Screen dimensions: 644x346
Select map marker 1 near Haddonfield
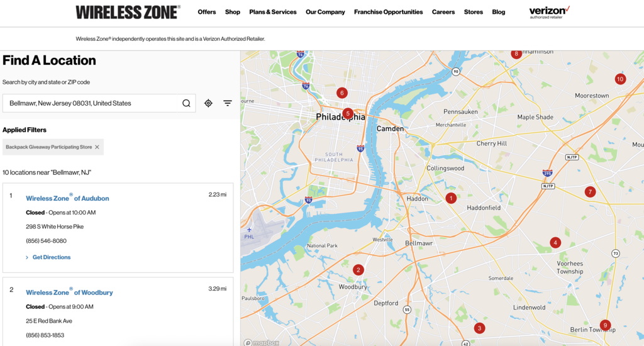coord(450,198)
